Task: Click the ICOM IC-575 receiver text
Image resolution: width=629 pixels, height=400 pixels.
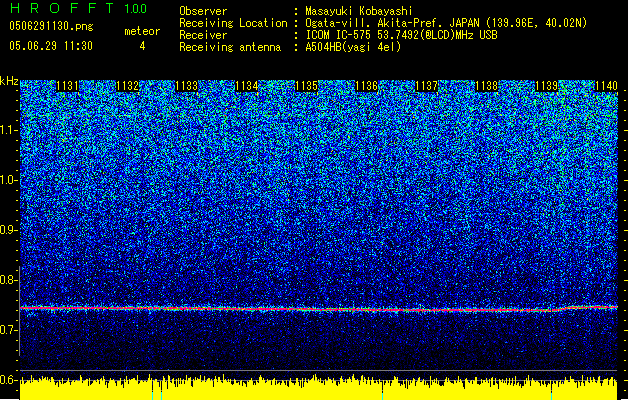Action: [401, 35]
